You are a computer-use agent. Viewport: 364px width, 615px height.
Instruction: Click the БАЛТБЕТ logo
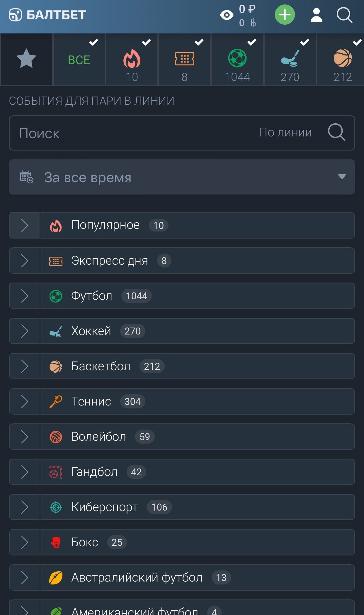[47, 15]
